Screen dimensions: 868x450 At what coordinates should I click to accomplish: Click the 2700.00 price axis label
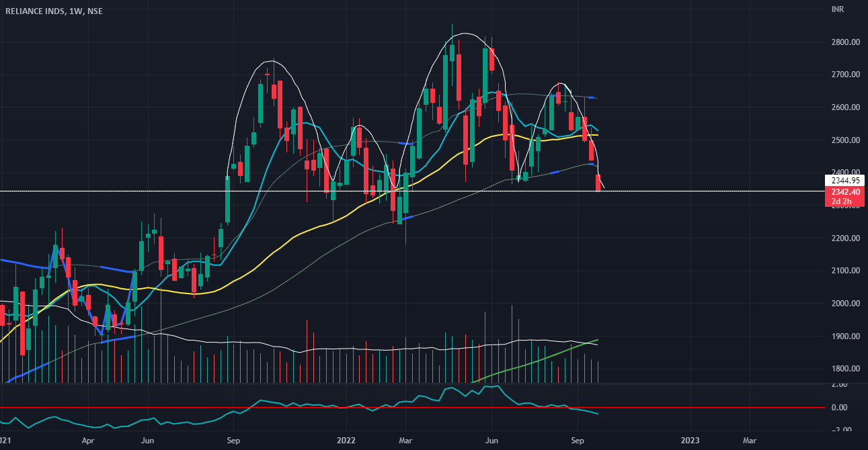[x=846, y=75]
